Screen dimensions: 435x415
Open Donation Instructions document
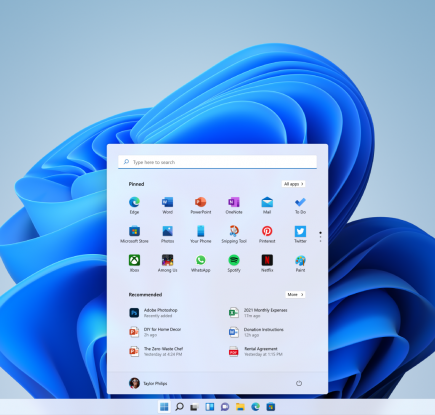click(x=256, y=332)
